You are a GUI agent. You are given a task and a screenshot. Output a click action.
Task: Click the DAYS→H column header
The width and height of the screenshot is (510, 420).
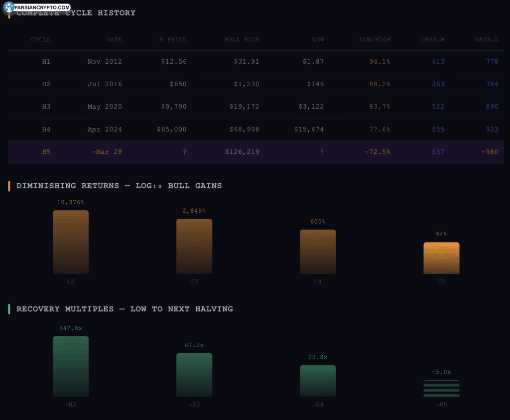click(432, 39)
